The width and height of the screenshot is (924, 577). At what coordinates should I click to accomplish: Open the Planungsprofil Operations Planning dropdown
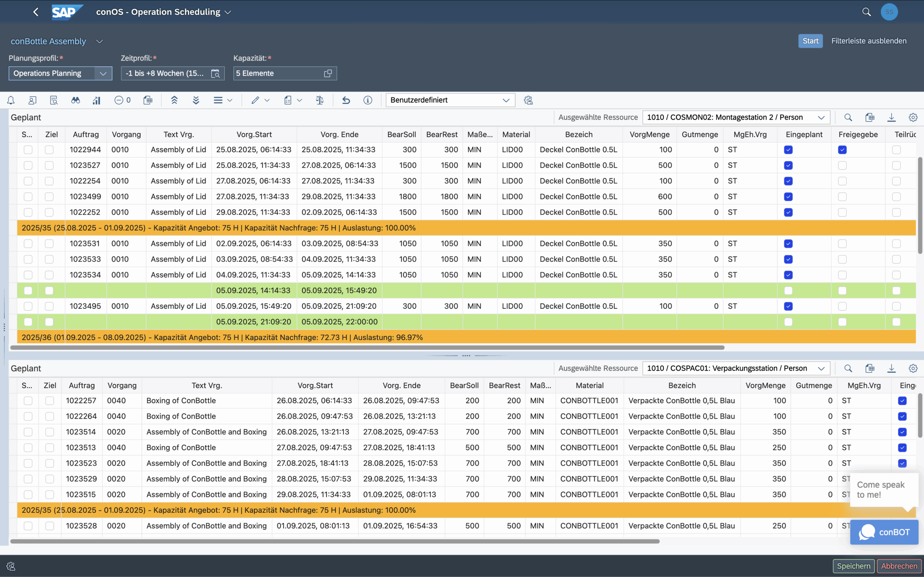click(103, 73)
